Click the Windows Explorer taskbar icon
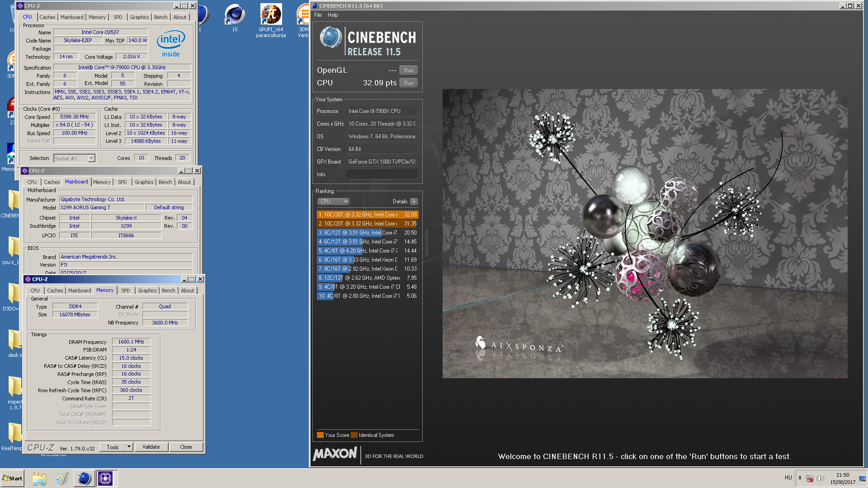 [x=39, y=479]
